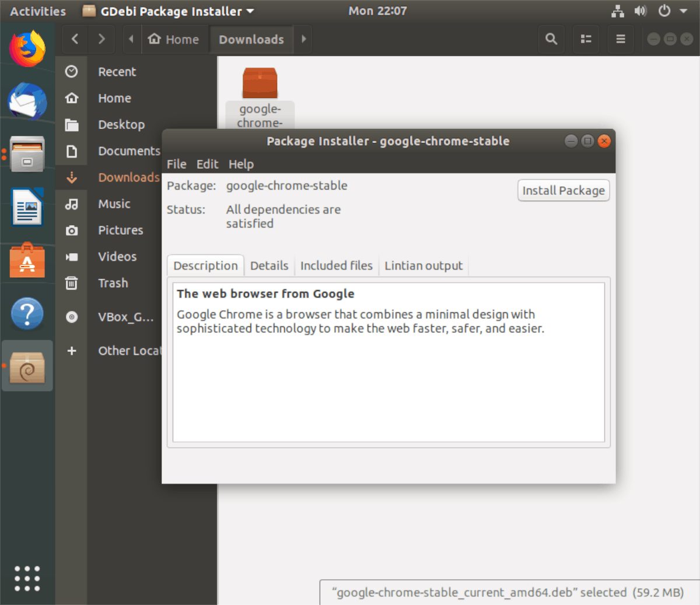Click the file manager search icon

(x=551, y=39)
